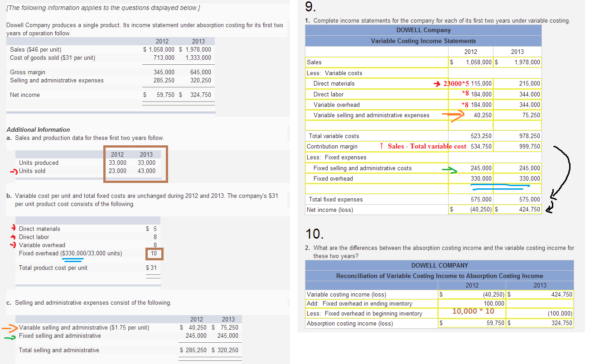Select the Direct labor label in the income statement
The image size is (614, 364).
pos(329,94)
